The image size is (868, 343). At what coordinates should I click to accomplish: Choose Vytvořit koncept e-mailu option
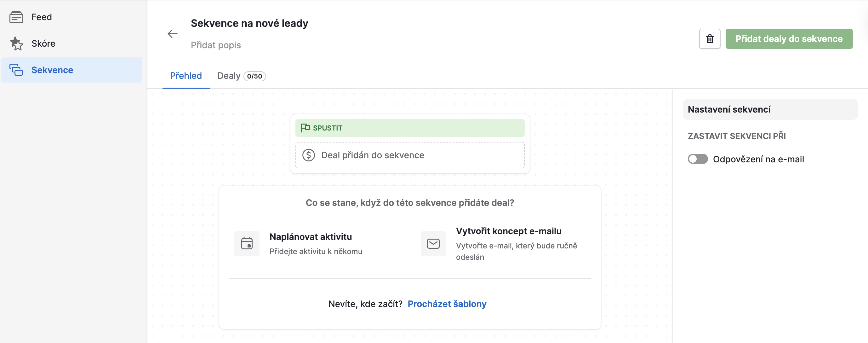(508, 231)
